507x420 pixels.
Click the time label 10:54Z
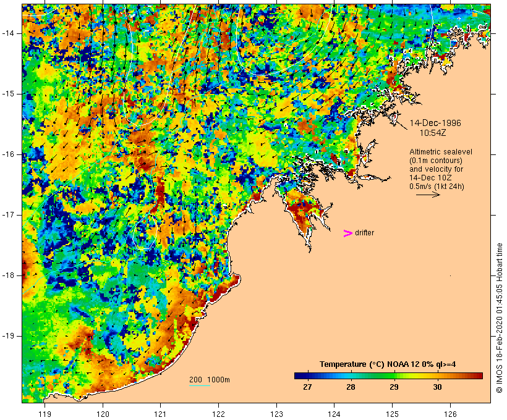(x=433, y=133)
